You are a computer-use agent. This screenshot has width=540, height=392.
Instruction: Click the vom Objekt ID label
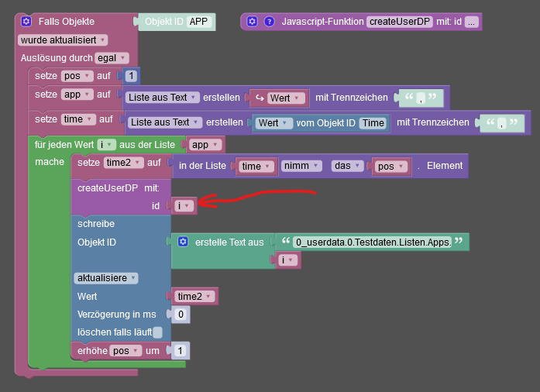coord(325,123)
